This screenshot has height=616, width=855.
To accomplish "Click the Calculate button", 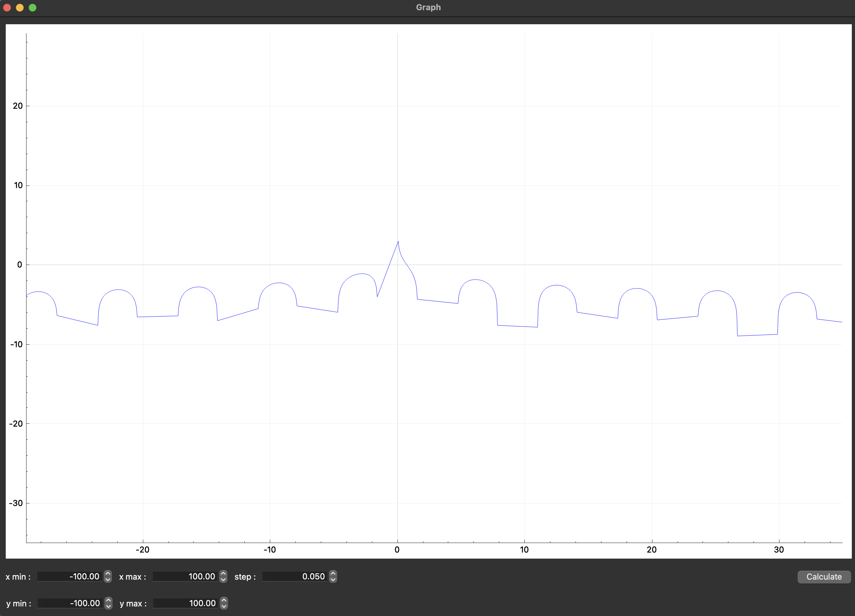I will coord(824,577).
